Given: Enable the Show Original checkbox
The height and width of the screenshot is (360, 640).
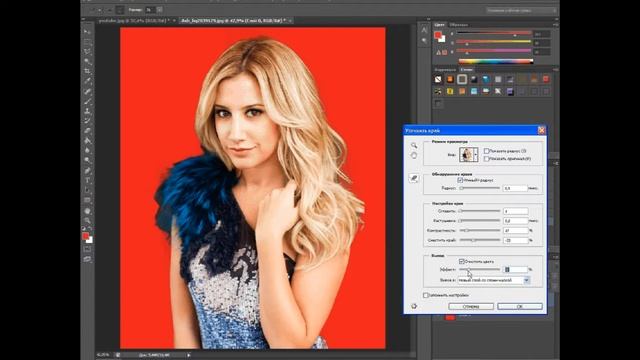Looking at the screenshot, I should point(487,159).
